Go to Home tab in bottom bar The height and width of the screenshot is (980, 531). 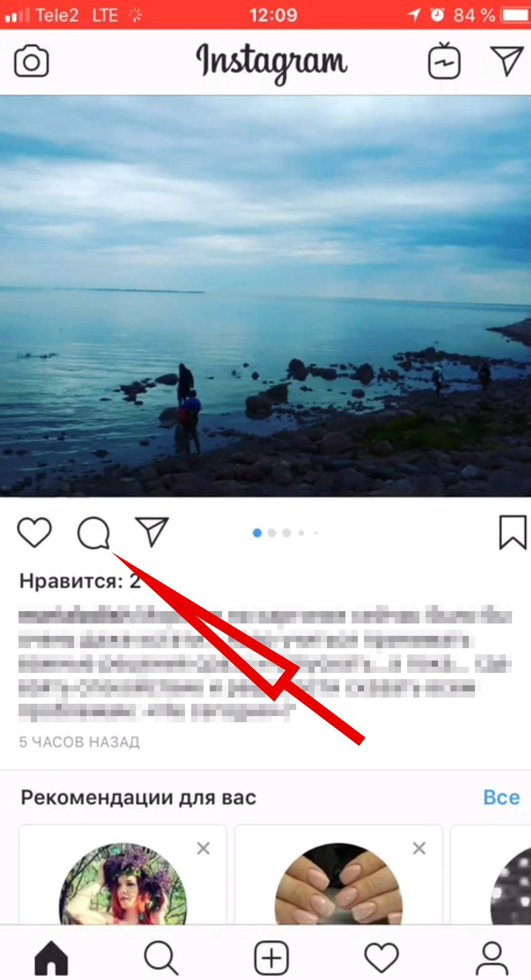click(x=51, y=958)
